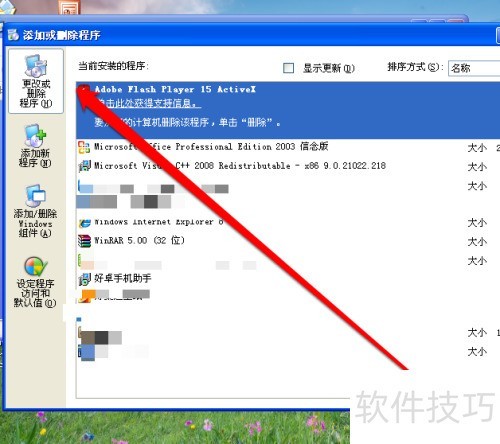Click the Microsoft Office 2003 program icon
Viewport: 500px width, 444px height.
84,147
